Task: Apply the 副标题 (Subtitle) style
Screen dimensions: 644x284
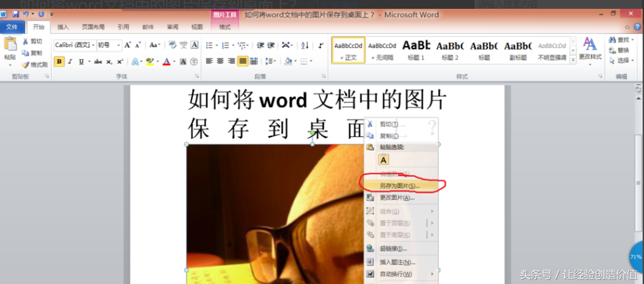Action: [x=518, y=50]
